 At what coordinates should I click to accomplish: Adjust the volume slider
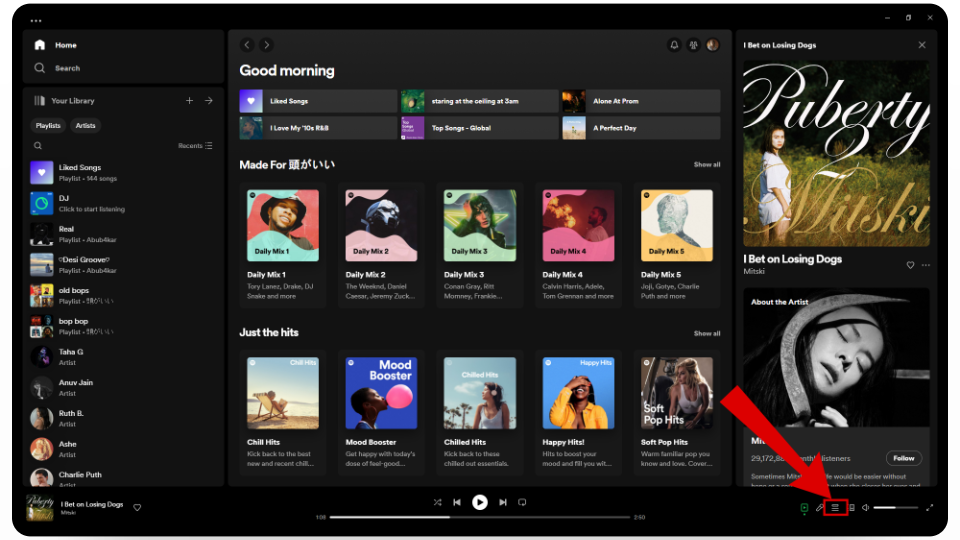896,508
